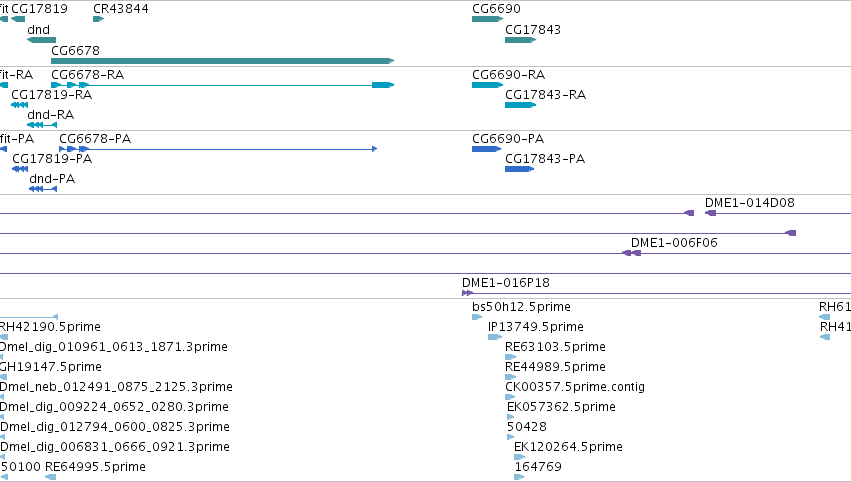851x482 pixels.
Task: Click the CG6690 gene glyph
Action: [487, 19]
